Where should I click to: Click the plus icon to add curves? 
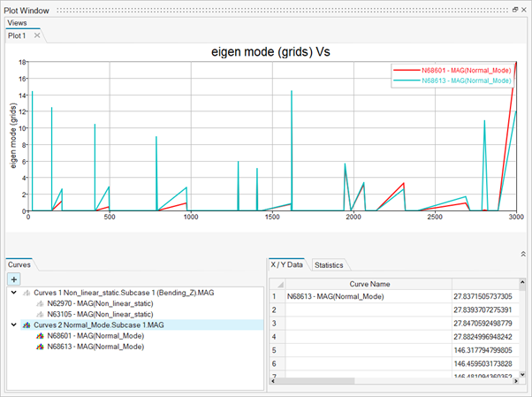click(x=14, y=279)
